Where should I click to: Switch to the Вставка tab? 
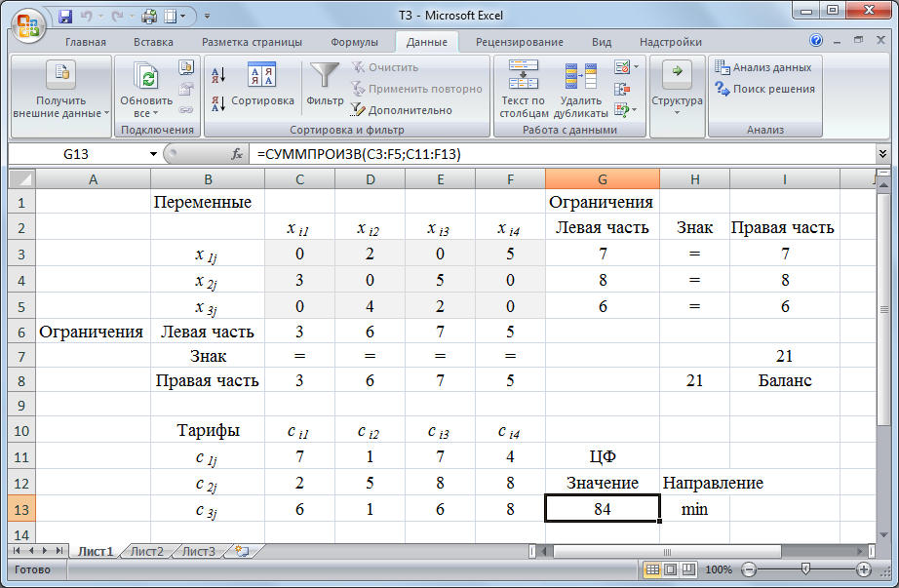click(x=153, y=42)
